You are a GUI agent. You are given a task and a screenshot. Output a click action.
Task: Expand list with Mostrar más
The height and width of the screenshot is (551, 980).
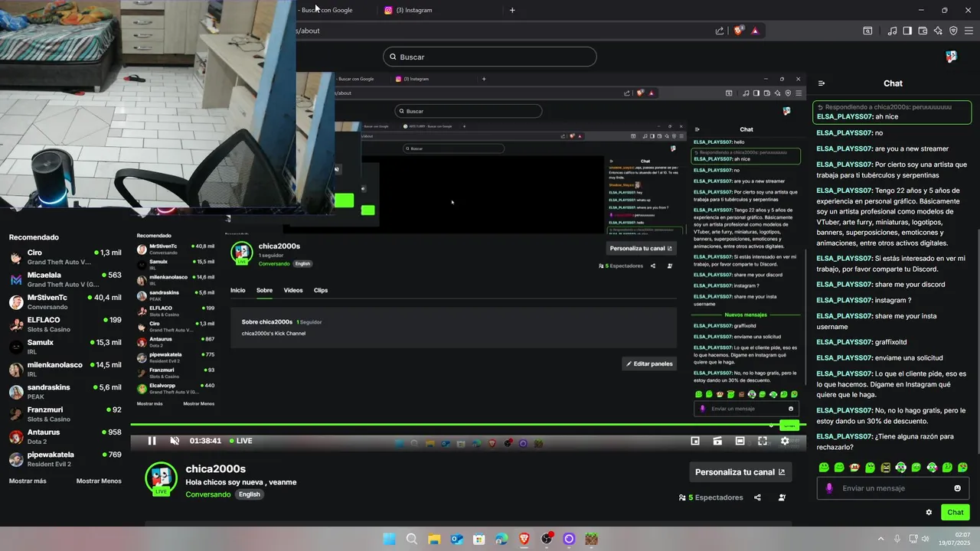point(28,481)
